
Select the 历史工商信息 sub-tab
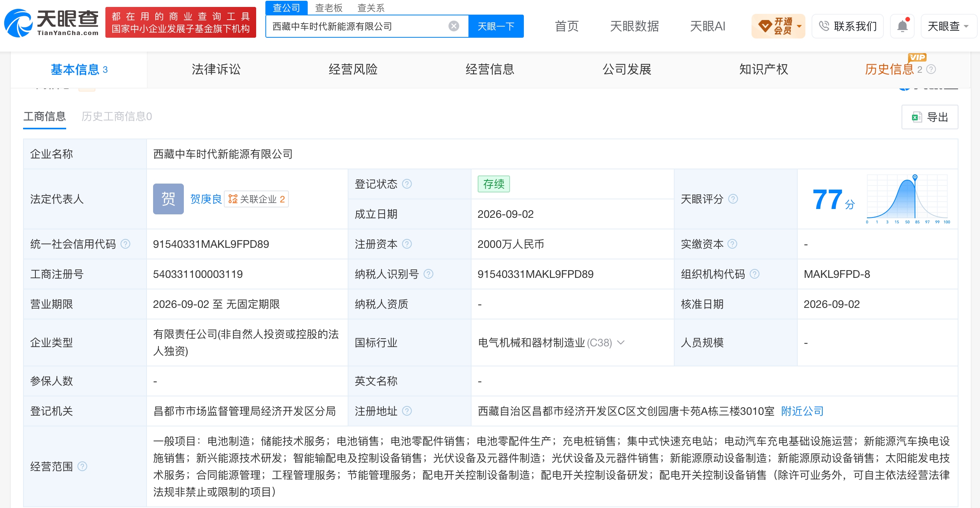coord(117,117)
